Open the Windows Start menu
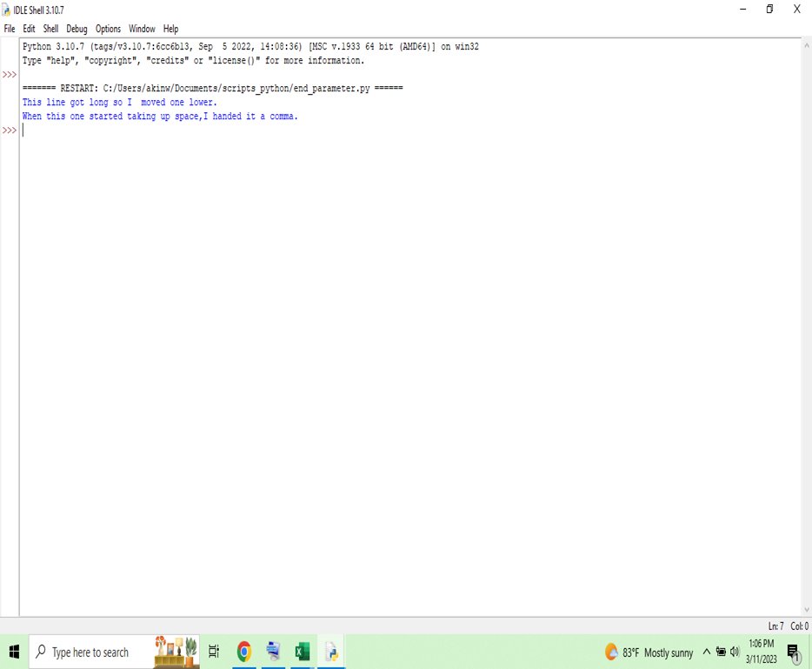Viewport: 812px width, 669px height. coord(14,652)
